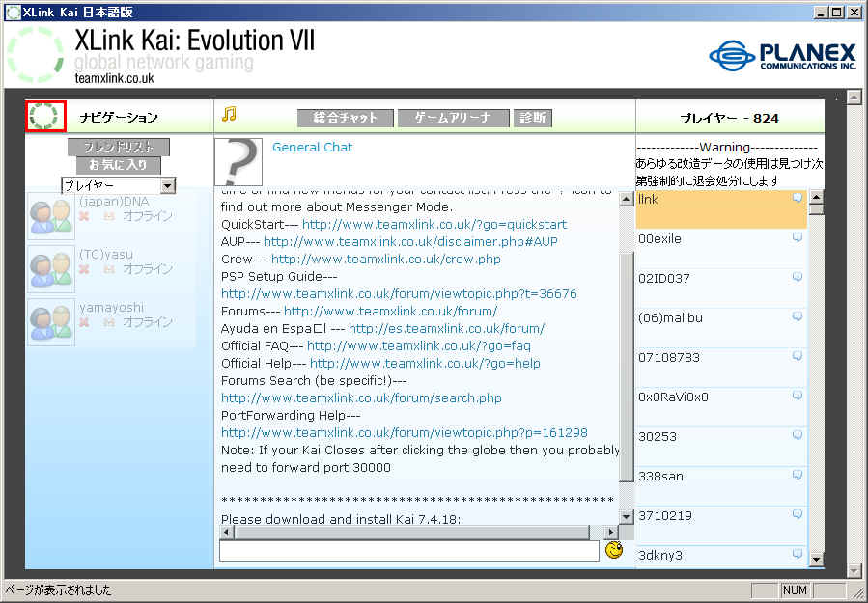Click the red X icon for (japan)DNA

(x=84, y=216)
